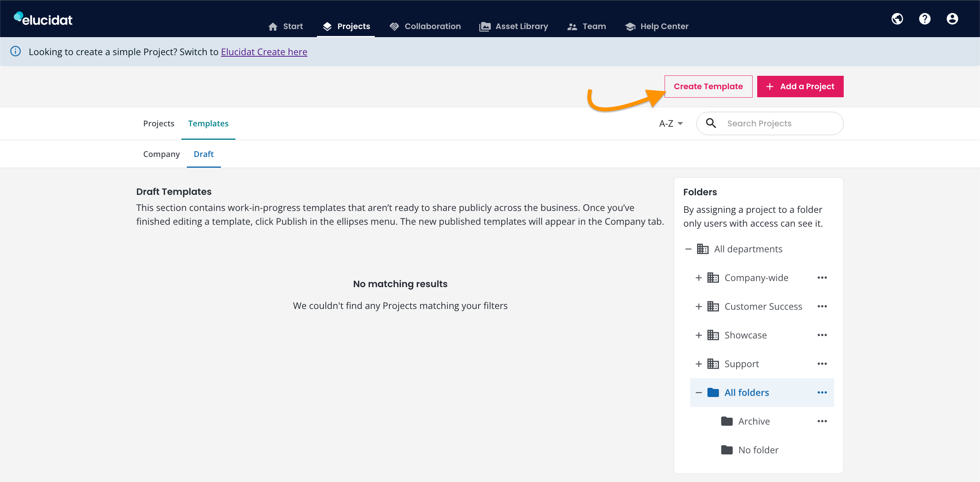980x482 pixels.
Task: Click the Folders panel heading
Action: [700, 192]
